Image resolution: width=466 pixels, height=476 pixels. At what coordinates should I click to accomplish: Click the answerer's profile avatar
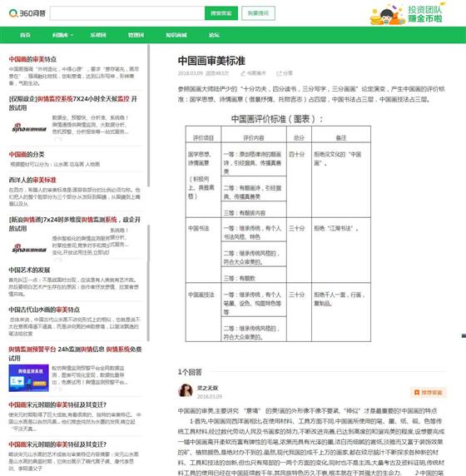pyautogui.click(x=186, y=390)
